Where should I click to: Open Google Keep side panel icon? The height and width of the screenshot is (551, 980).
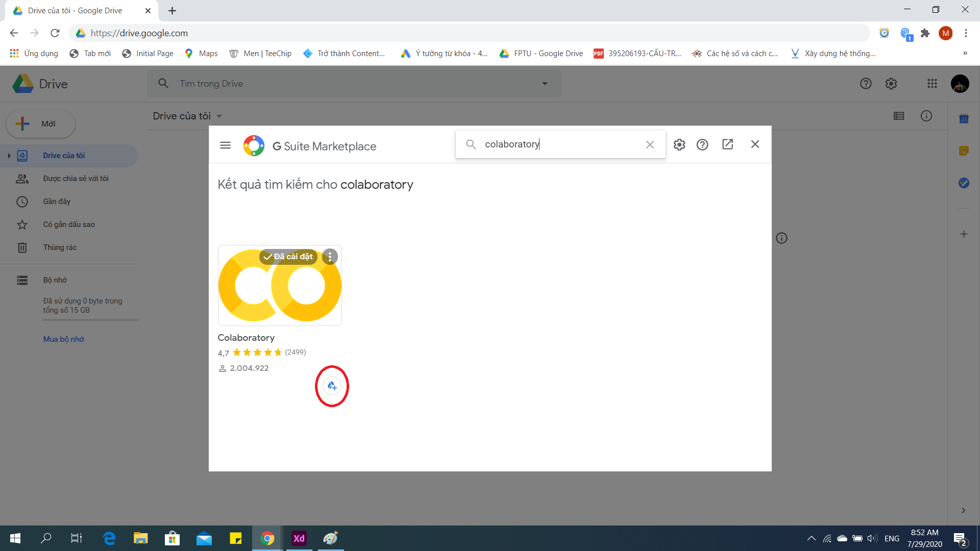pyautogui.click(x=964, y=151)
